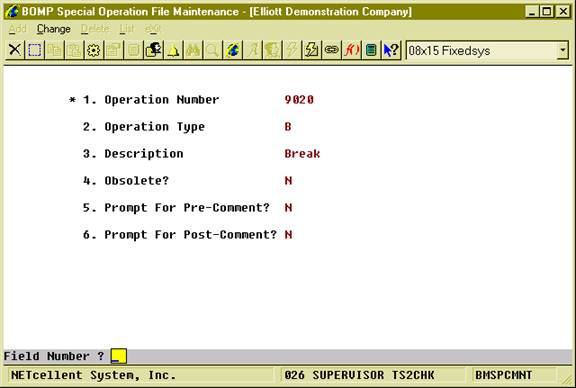
Task: Click the Operation Number value 9020
Action: pyautogui.click(x=299, y=100)
